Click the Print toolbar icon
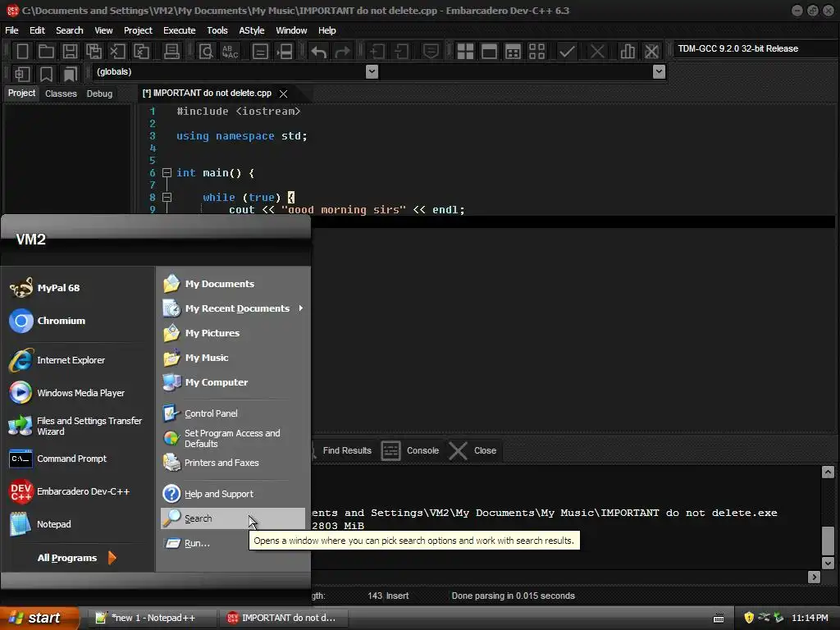Image resolution: width=840 pixels, height=630 pixels. click(x=171, y=52)
